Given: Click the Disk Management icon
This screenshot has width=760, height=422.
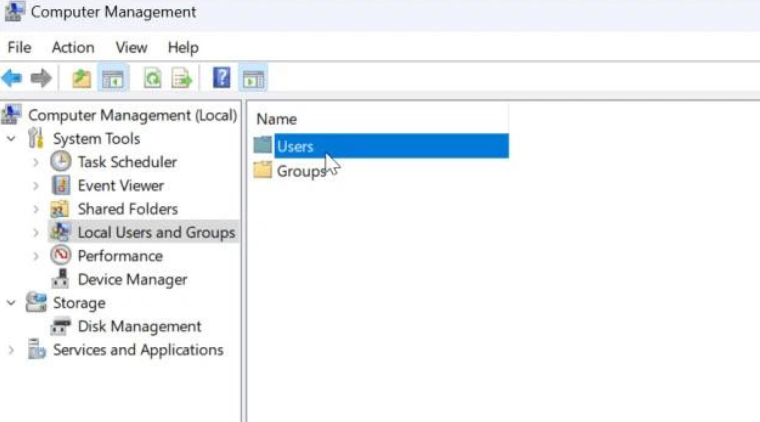Looking at the screenshot, I should (x=61, y=326).
